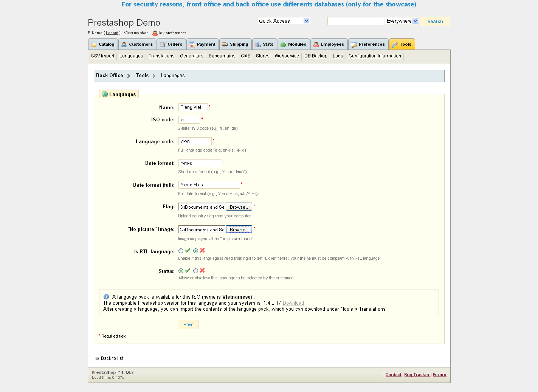
Task: Download the Vietnamese language pack
Action: [293, 303]
